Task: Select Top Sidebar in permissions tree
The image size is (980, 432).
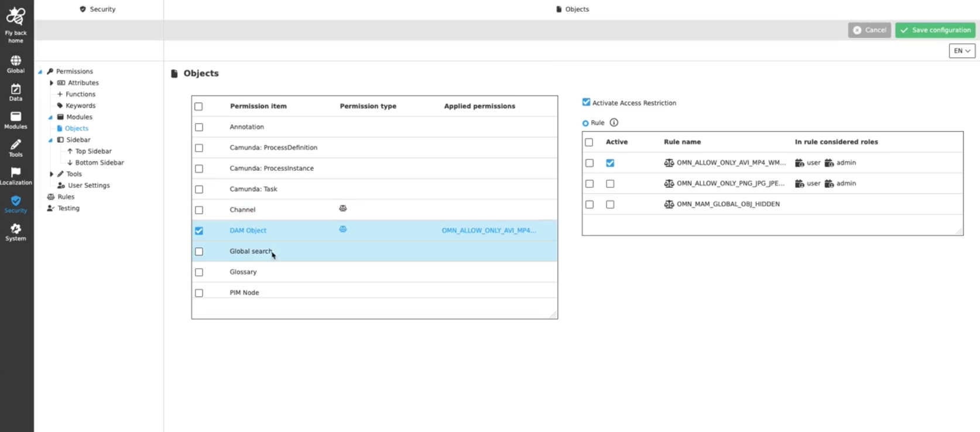Action: (x=93, y=151)
